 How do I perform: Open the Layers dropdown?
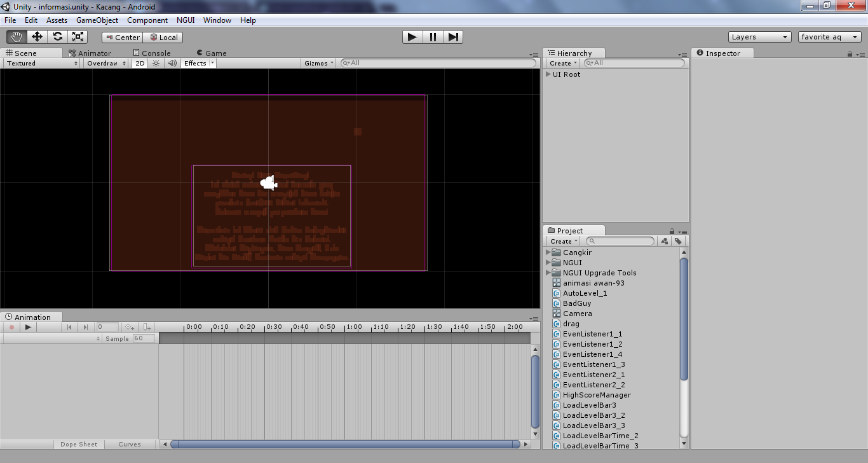pyautogui.click(x=759, y=37)
